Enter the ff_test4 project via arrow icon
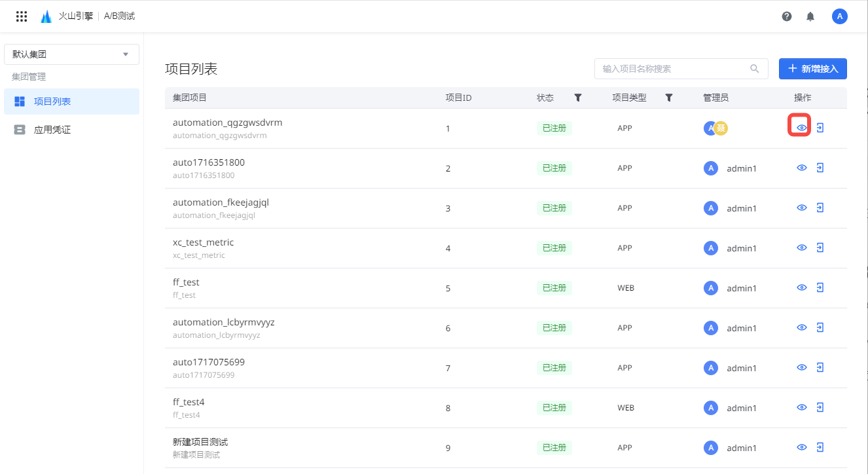The width and height of the screenshot is (868, 474). pyautogui.click(x=820, y=407)
